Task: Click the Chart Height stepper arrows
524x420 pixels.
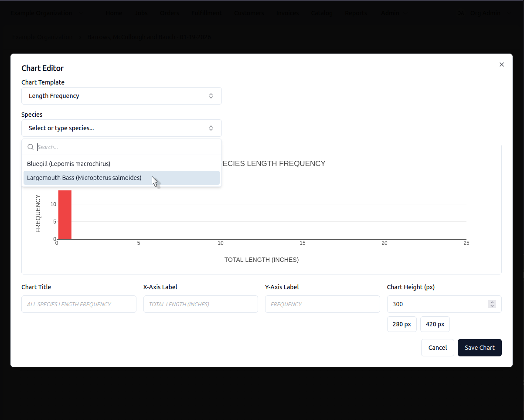Action: 492,304
